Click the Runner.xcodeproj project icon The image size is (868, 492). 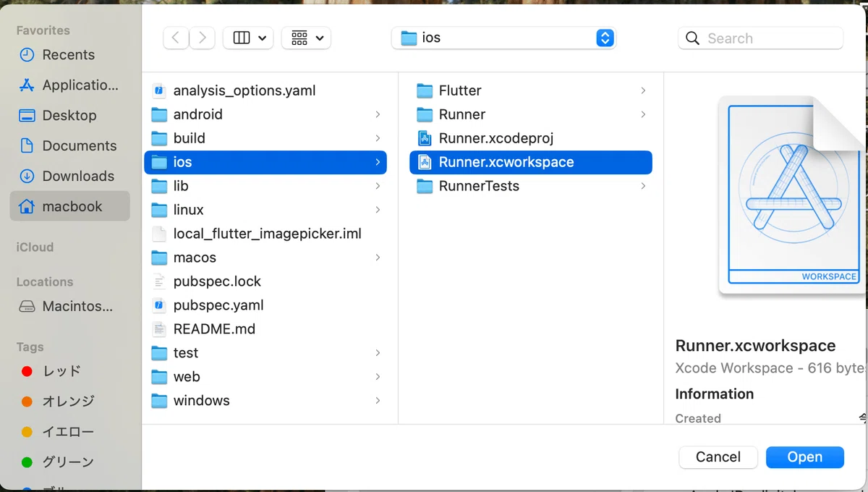(x=425, y=138)
